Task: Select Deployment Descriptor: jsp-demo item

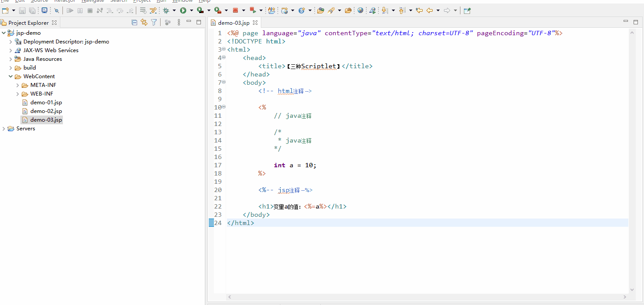Action: coord(66,42)
